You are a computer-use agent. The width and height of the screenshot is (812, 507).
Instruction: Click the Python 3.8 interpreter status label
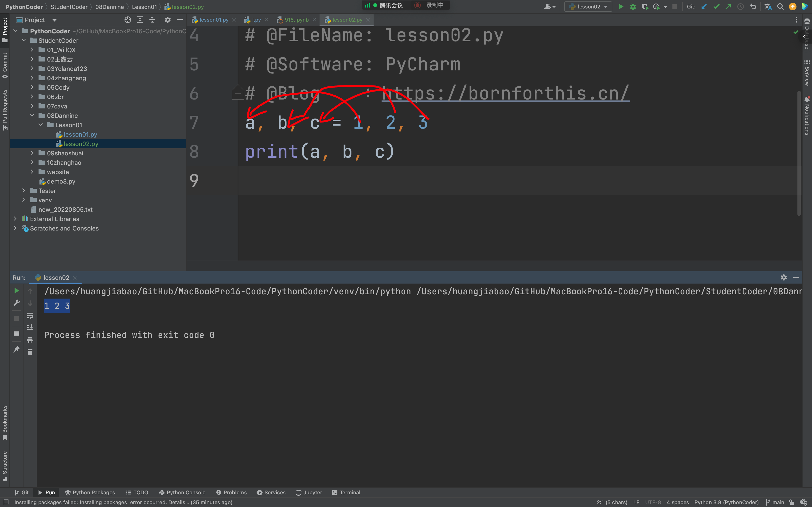[x=726, y=502]
